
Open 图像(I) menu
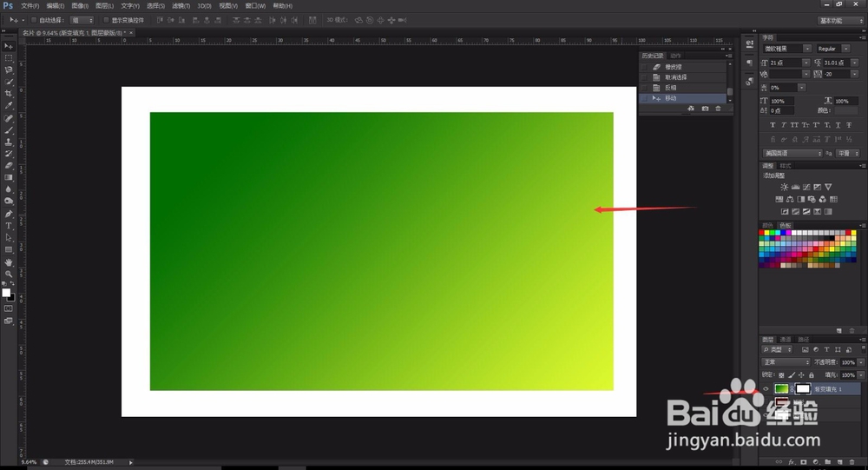80,6
